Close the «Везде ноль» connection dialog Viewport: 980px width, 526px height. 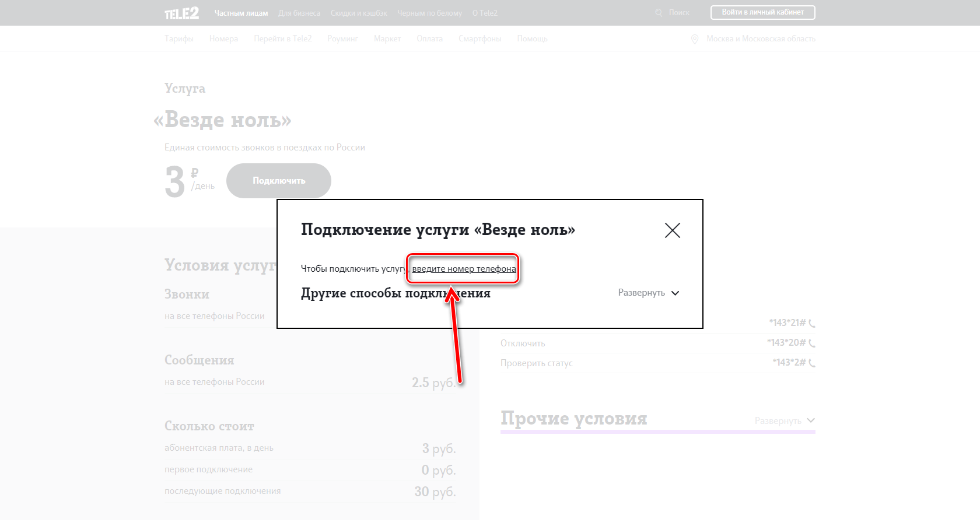(x=673, y=230)
